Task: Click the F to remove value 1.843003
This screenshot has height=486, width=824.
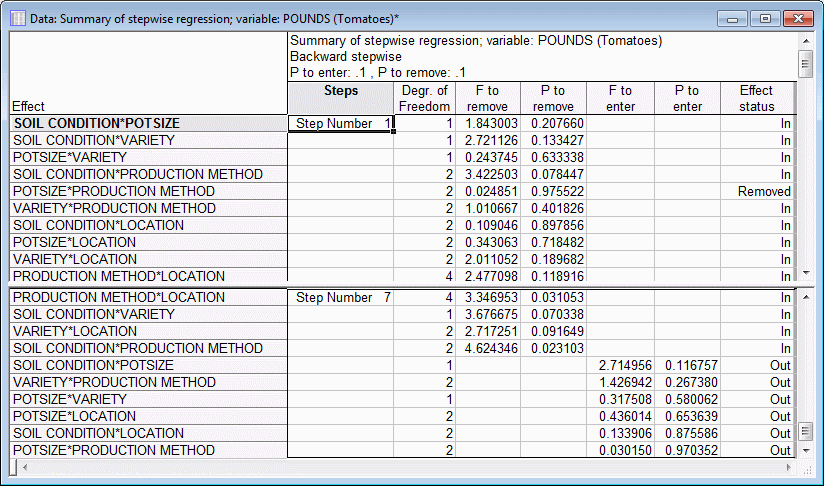Action: click(x=488, y=123)
